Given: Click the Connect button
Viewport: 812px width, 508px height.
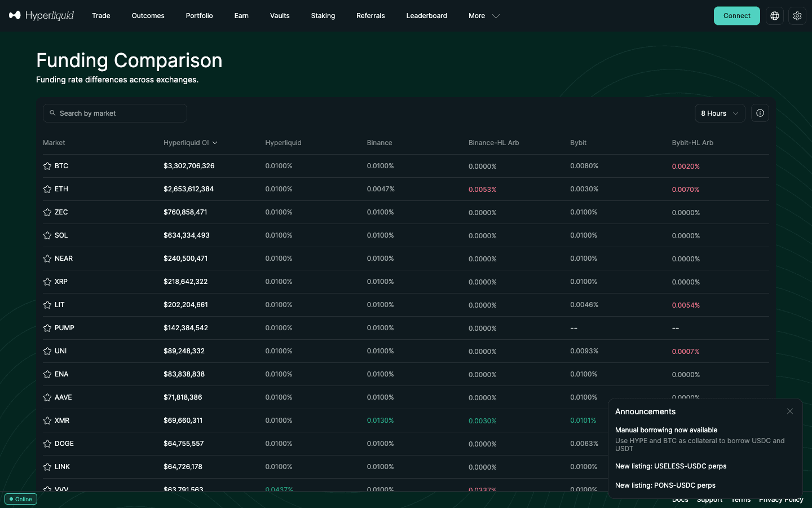Looking at the screenshot, I should [737, 16].
